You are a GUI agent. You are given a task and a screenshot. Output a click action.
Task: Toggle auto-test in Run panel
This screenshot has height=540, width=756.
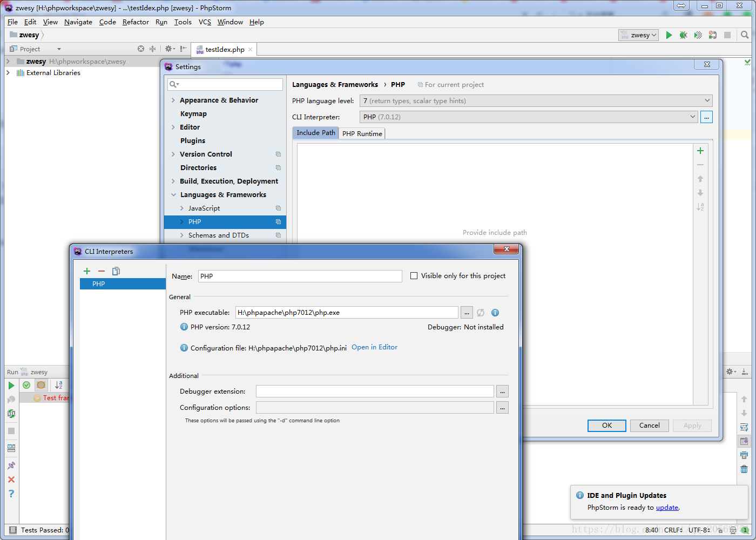click(11, 414)
